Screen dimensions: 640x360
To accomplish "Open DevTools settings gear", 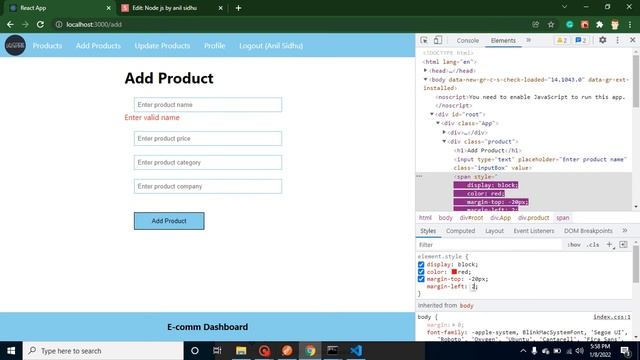I will point(602,40).
